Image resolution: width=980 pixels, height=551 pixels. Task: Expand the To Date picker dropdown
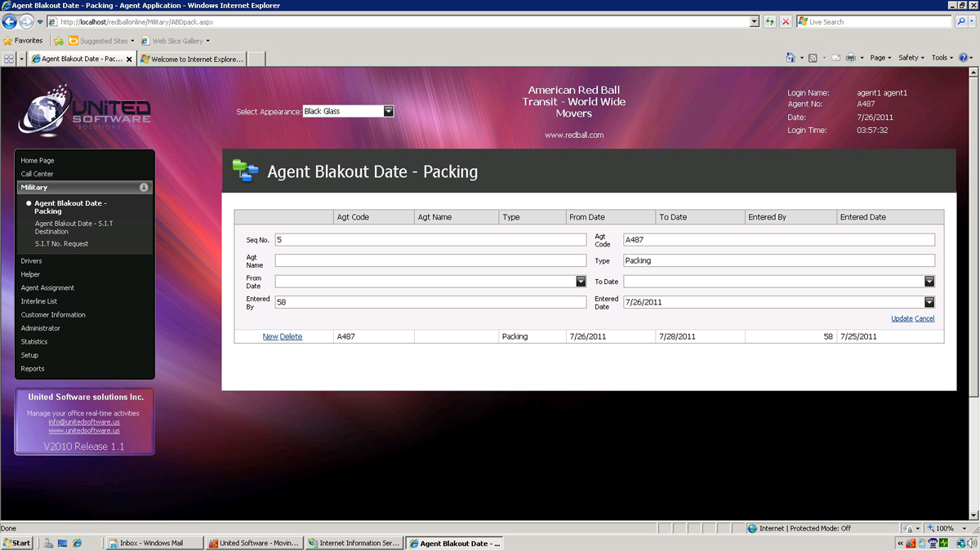coord(929,282)
